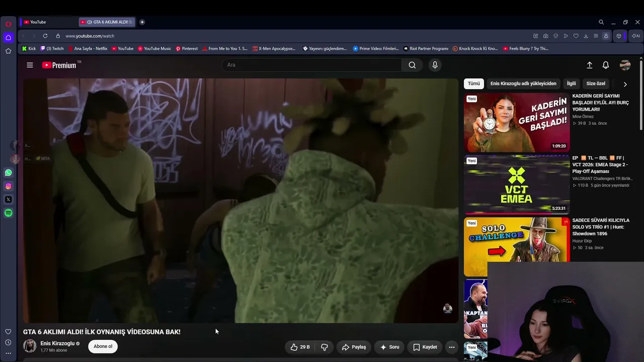
Task: Open Spotify in the Opera sidebar
Action: pos(8,213)
